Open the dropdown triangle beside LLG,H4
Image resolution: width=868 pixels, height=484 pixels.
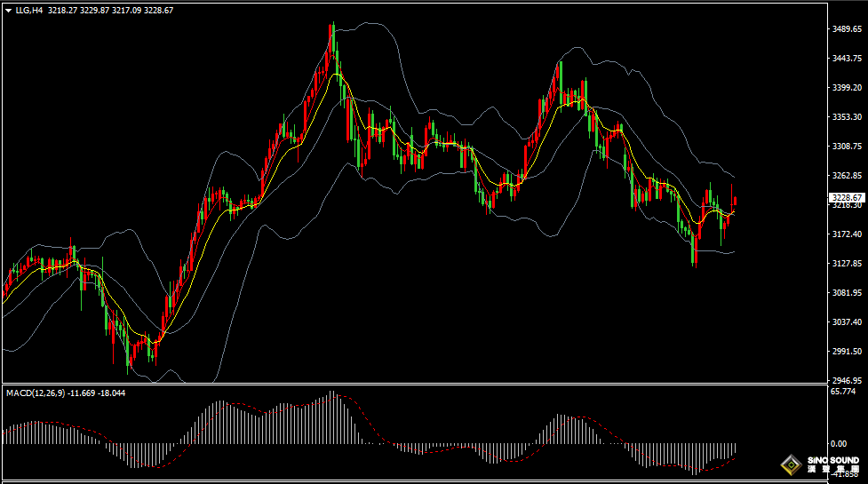(8, 12)
